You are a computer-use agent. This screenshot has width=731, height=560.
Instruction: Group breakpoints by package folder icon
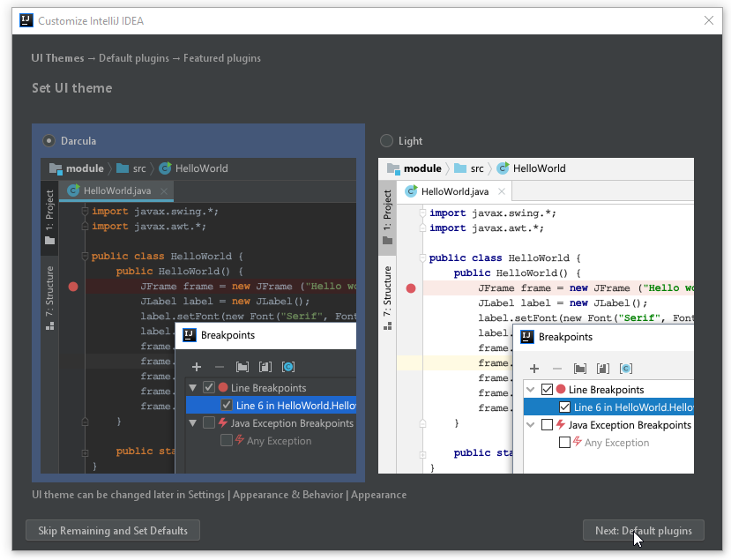[243, 367]
